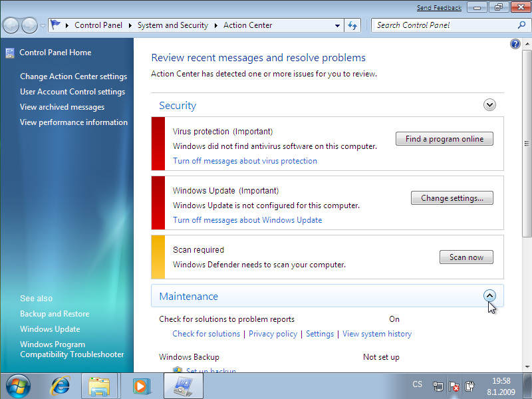532x399 pixels.
Task: Select Control Panel in address breadcrumb
Action: point(98,25)
